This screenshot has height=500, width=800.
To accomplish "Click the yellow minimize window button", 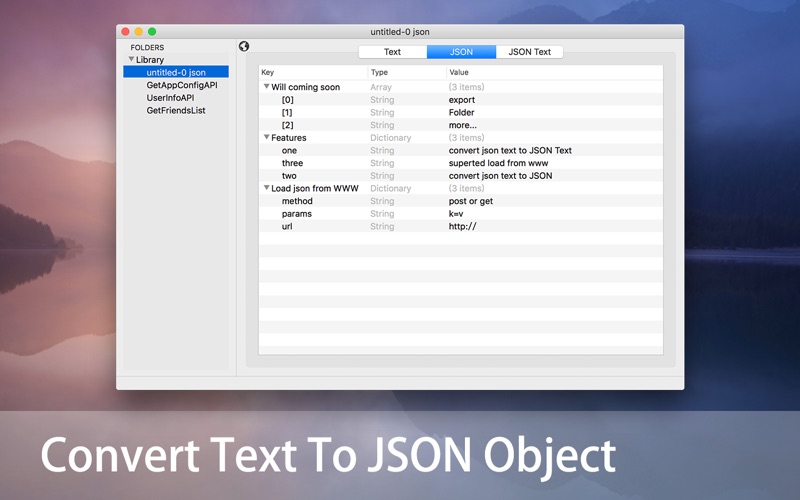I will [x=139, y=32].
